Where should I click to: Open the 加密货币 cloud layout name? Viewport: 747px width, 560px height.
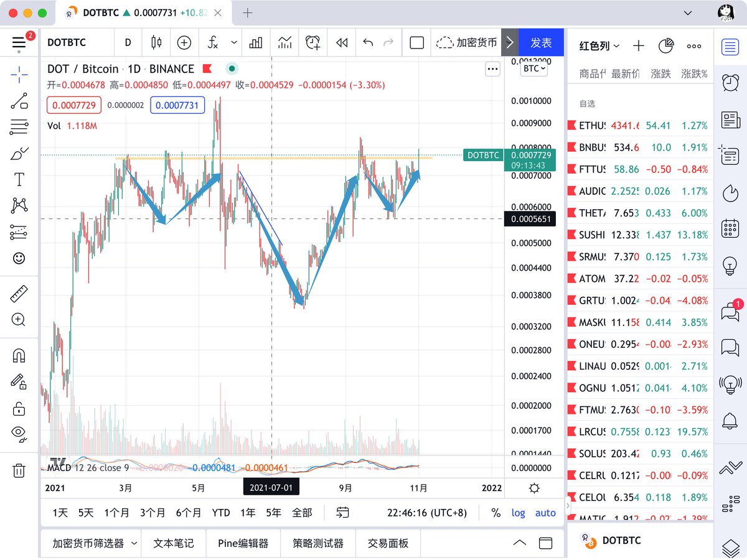tap(466, 42)
